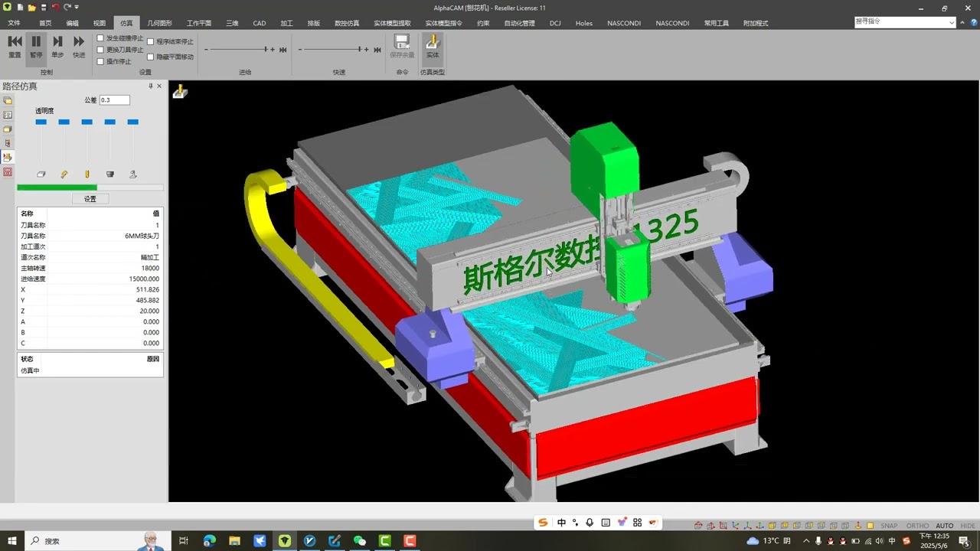The height and width of the screenshot is (551, 980).
Task: Open WeChat from the taskbar
Action: point(360,541)
